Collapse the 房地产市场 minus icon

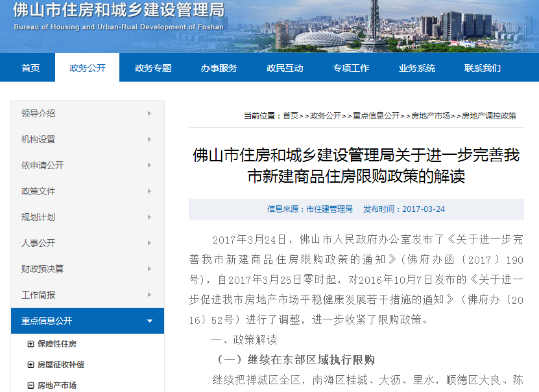(30, 386)
